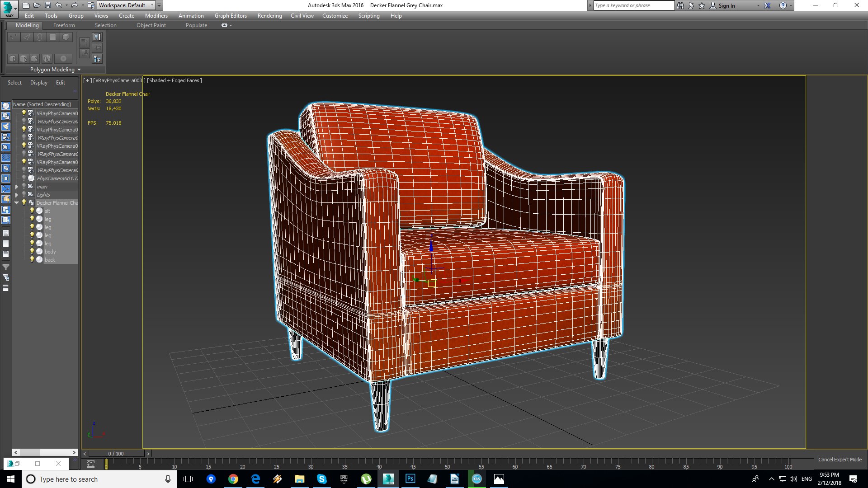
Task: Click the New Scene icon in title bar
Action: (x=26, y=5)
